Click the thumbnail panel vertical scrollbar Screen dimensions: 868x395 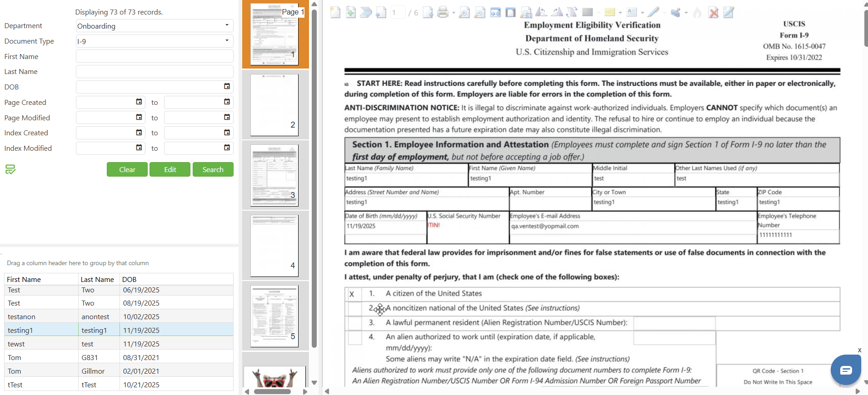point(314,178)
